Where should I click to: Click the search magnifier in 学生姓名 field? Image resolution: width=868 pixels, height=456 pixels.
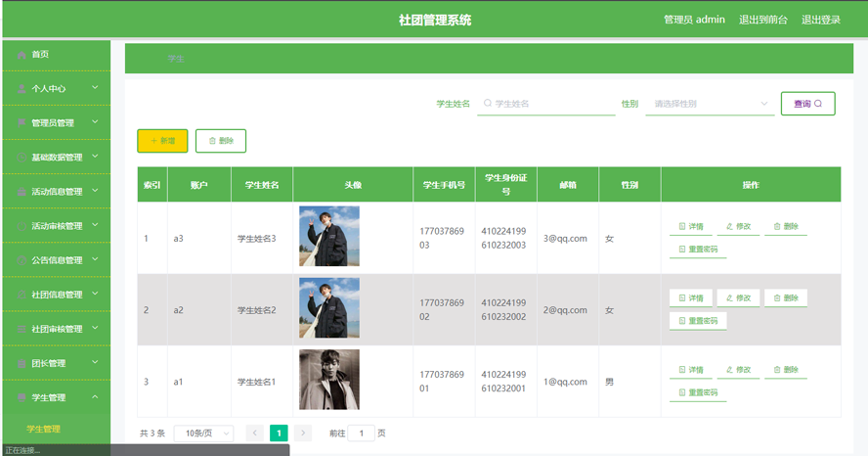[487, 103]
